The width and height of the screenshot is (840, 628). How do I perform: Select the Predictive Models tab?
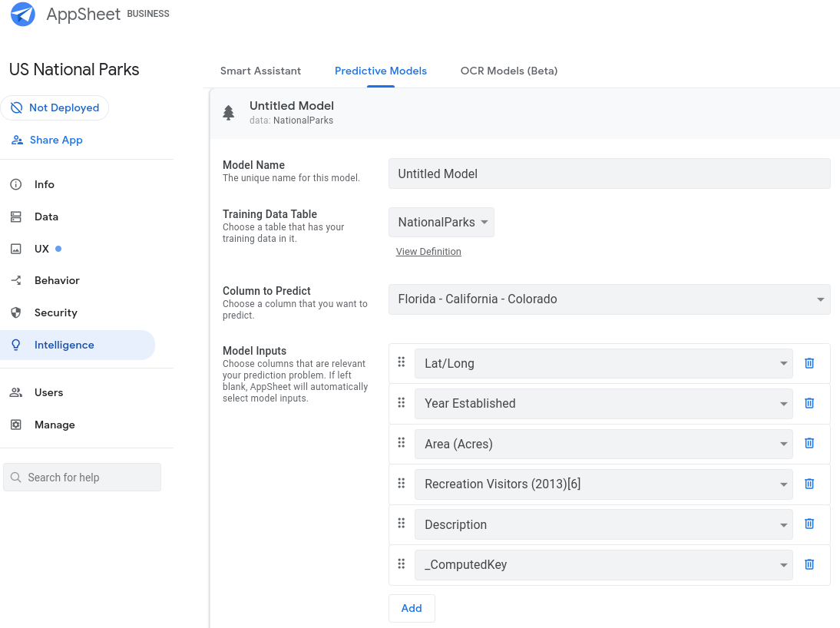pos(380,71)
